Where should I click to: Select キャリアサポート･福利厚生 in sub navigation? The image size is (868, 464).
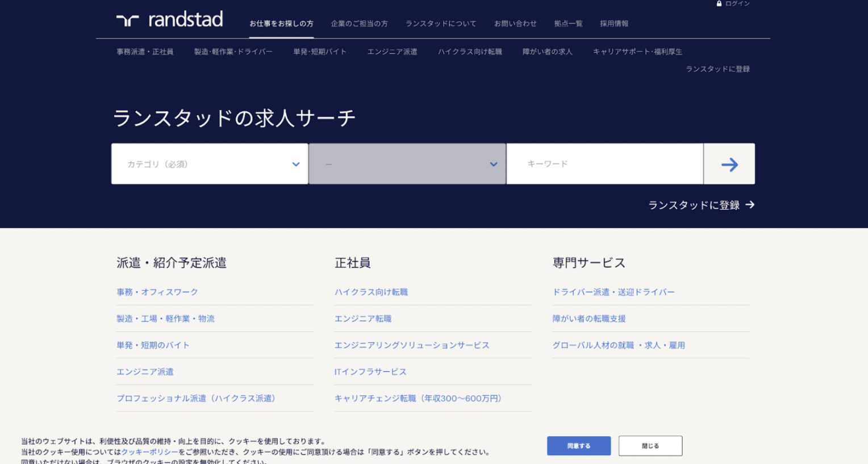click(x=637, y=52)
